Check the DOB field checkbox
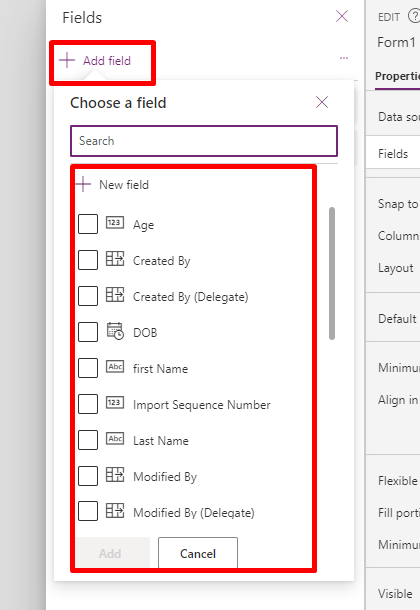Image resolution: width=420 pixels, height=610 pixels. pos(88,332)
